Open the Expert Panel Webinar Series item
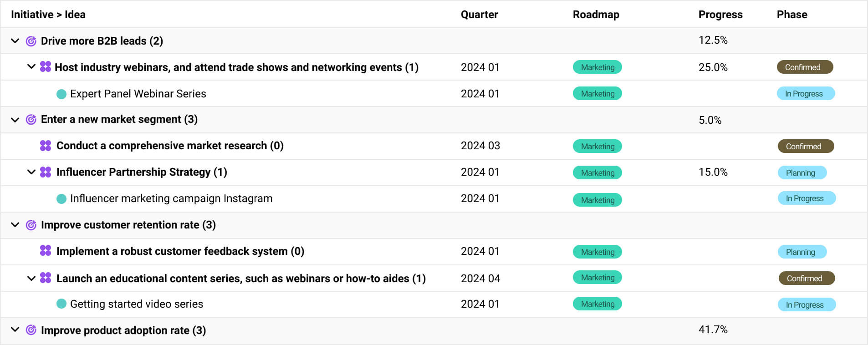The height and width of the screenshot is (345, 868). (x=138, y=94)
